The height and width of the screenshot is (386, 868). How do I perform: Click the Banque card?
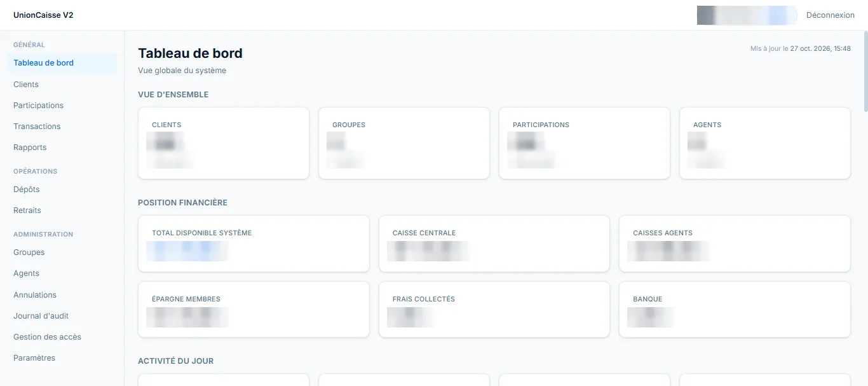(x=735, y=310)
